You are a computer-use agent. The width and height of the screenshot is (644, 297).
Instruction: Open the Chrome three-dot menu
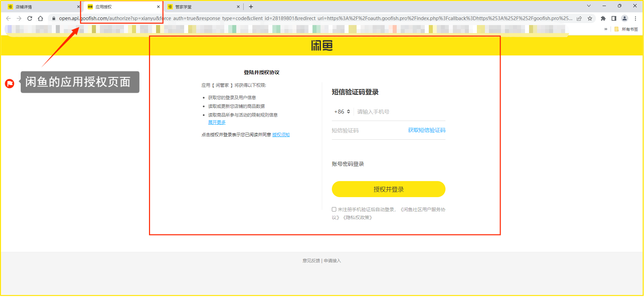(x=635, y=18)
